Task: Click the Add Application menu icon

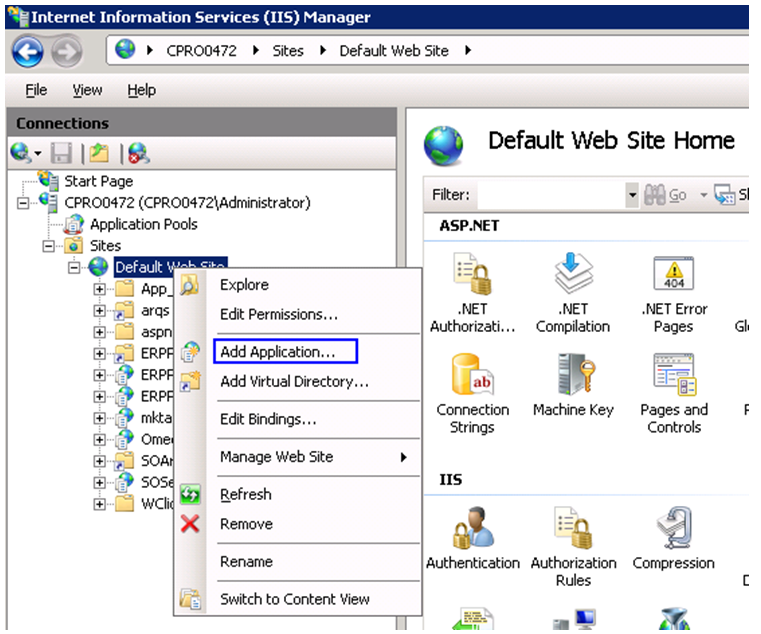Action: [190, 352]
